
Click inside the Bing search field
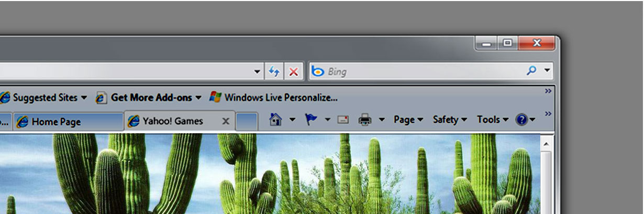coord(419,71)
